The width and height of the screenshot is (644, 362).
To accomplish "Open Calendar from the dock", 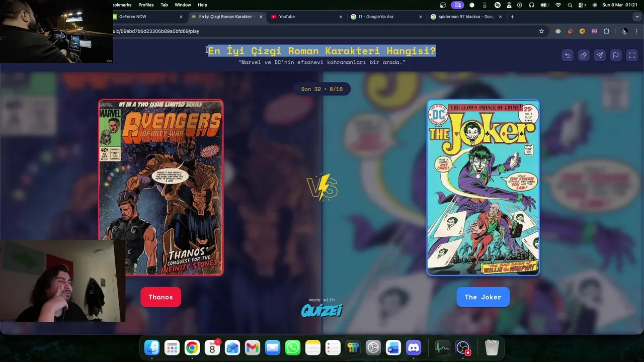I will [x=212, y=347].
